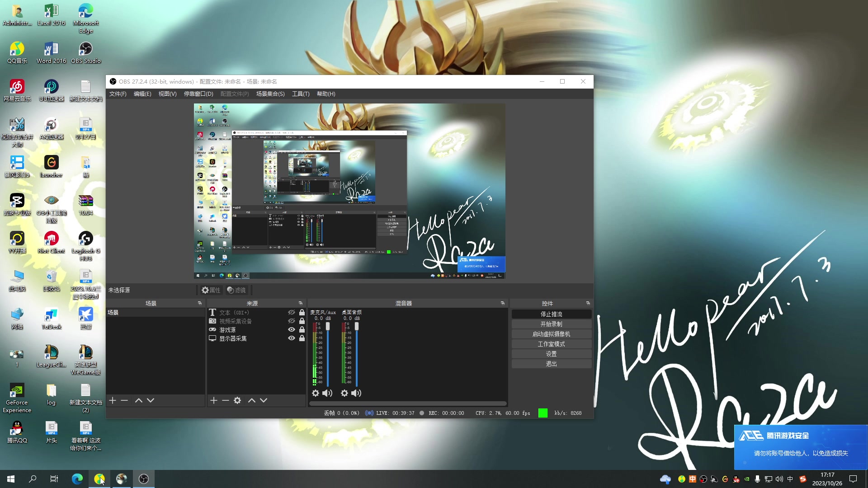868x488 pixels.
Task: Open the 网易云音乐 desktop icon
Action: 17,90
